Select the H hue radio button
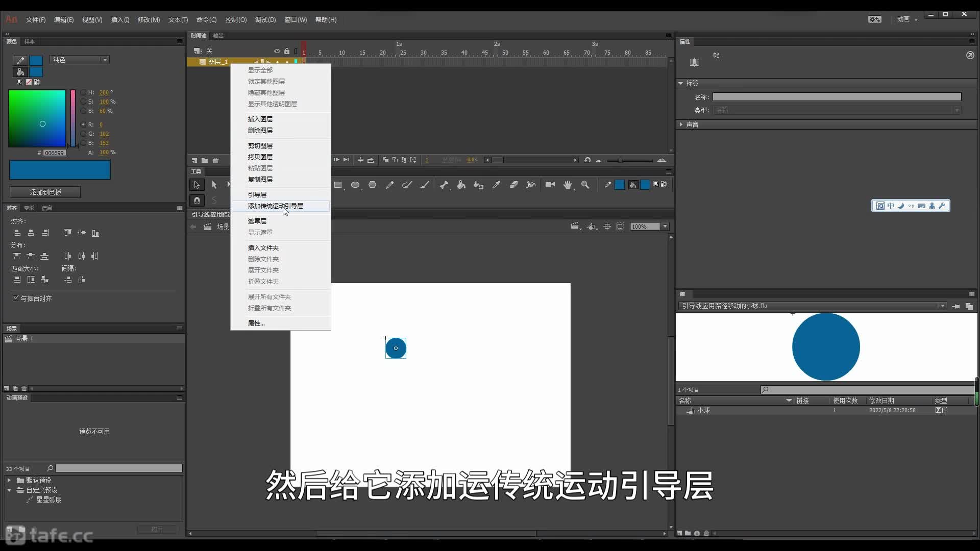Image resolution: width=980 pixels, height=551 pixels. click(83, 92)
